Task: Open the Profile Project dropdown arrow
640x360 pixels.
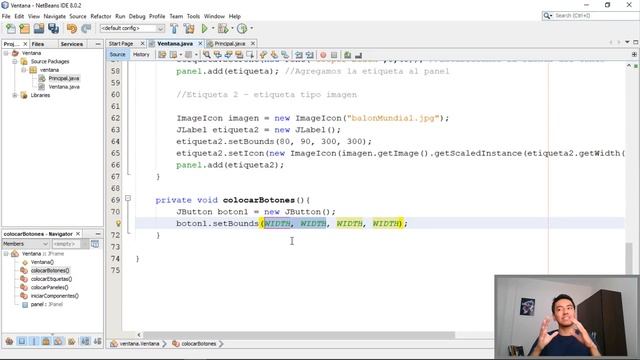Action: (251, 28)
